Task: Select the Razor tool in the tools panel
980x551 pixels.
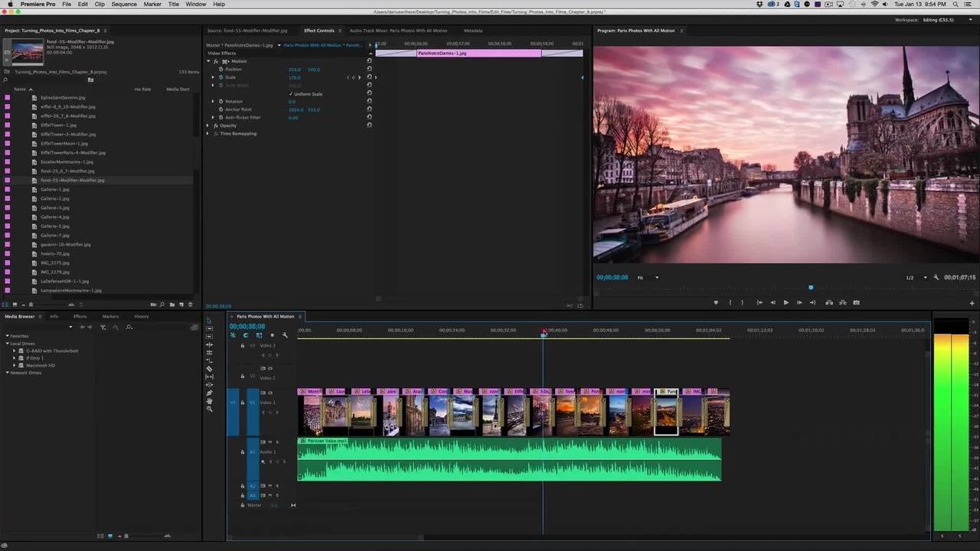Action: pyautogui.click(x=209, y=369)
